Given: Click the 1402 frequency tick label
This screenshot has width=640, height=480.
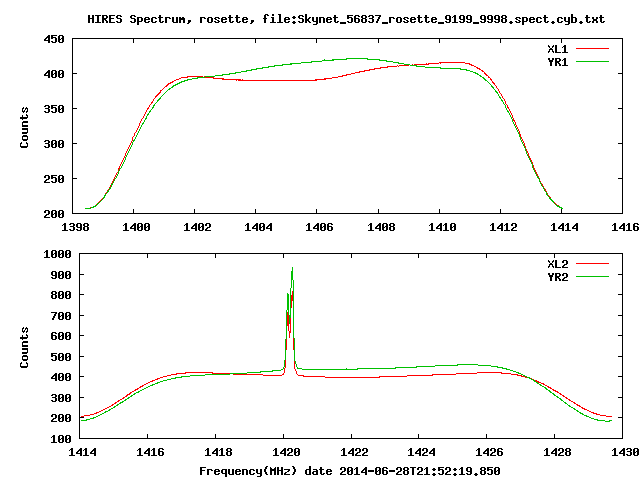Looking at the screenshot, I should tap(197, 227).
